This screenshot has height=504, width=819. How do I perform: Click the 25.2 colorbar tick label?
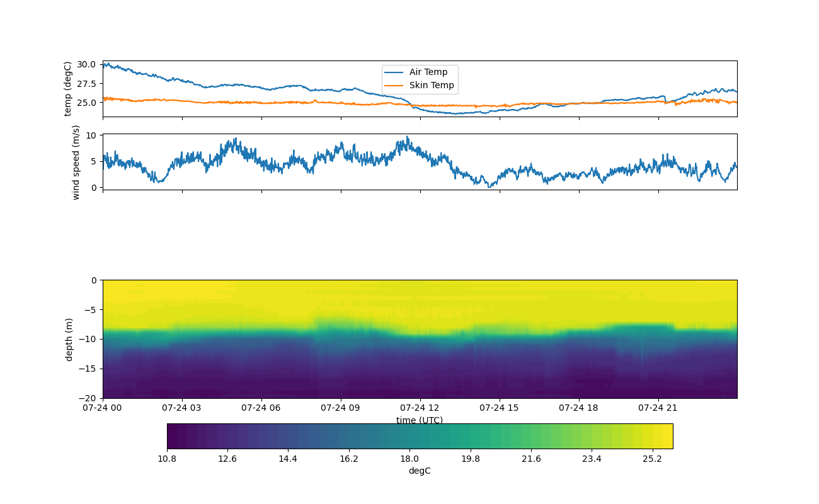coord(652,459)
